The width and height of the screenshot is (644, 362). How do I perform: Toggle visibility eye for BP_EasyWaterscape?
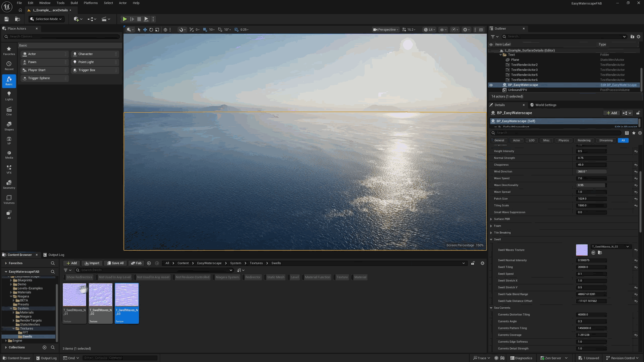[491, 85]
